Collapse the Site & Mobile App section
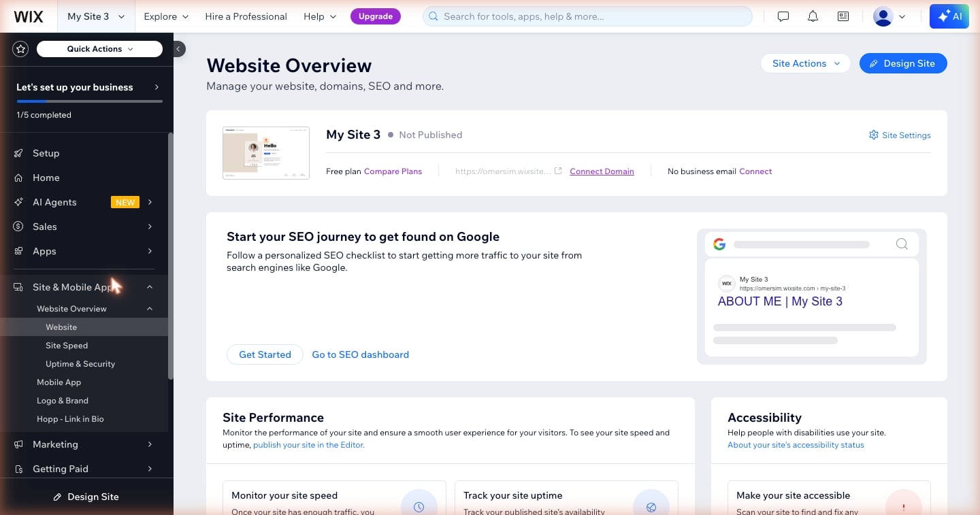The height and width of the screenshot is (515, 980). (150, 287)
